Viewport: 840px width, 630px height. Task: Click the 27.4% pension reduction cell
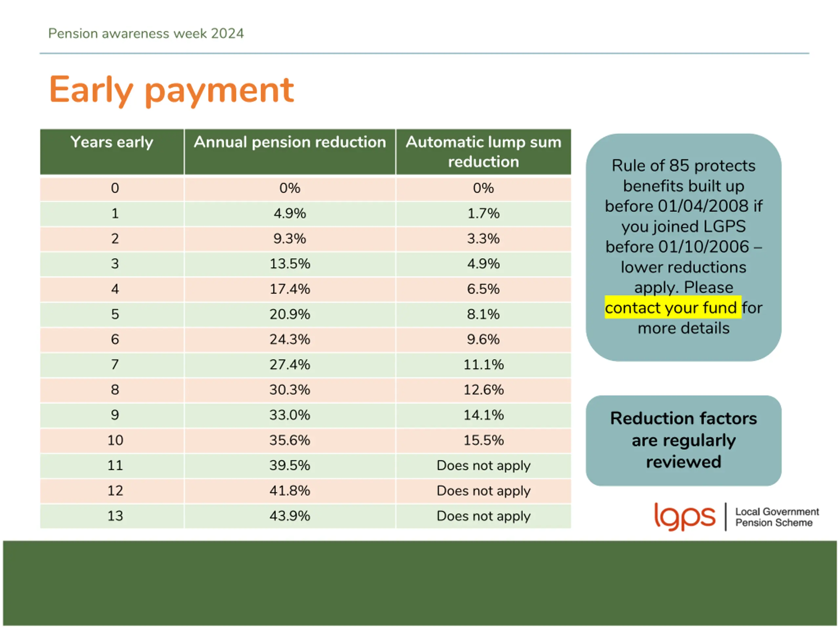pos(290,365)
